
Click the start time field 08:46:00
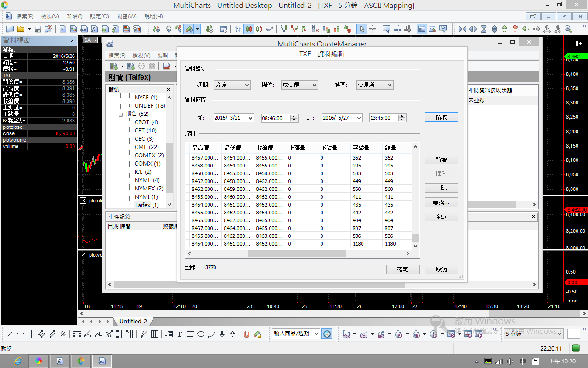pyautogui.click(x=276, y=118)
